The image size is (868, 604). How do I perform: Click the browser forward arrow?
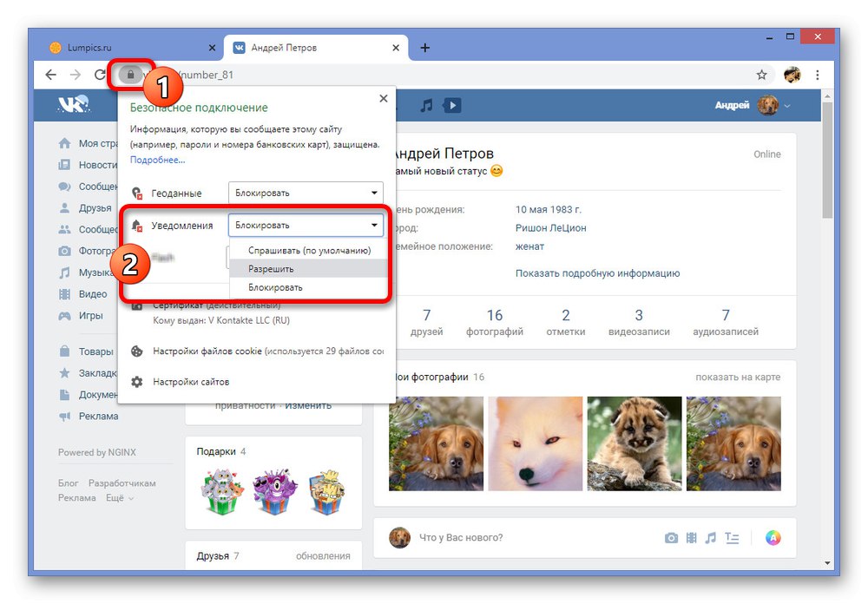(x=76, y=75)
